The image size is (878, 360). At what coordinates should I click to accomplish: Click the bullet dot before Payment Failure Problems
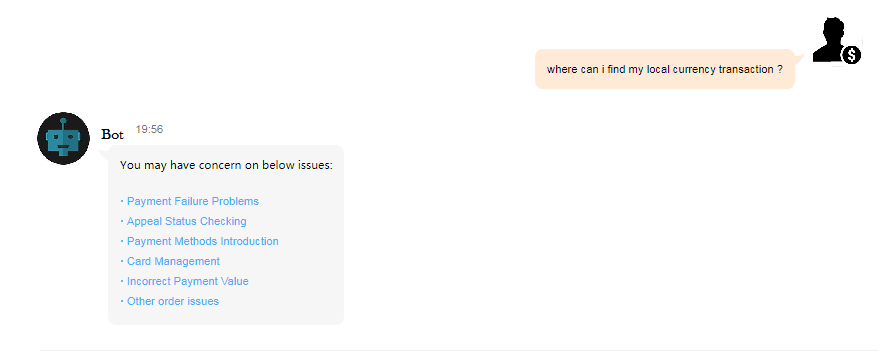[x=122, y=202]
